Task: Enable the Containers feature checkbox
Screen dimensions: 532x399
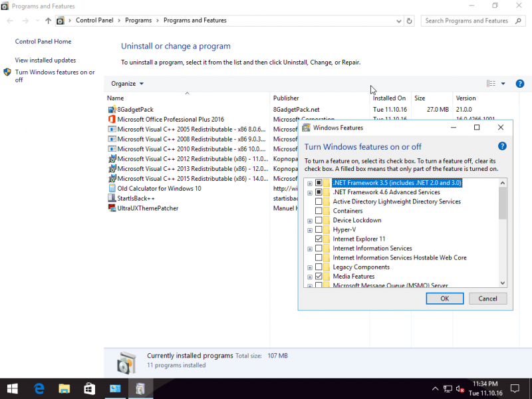Action: [x=319, y=211]
